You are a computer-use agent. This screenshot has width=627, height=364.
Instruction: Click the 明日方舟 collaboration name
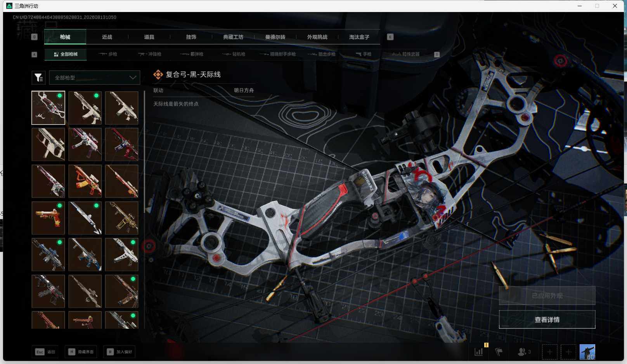tap(244, 90)
